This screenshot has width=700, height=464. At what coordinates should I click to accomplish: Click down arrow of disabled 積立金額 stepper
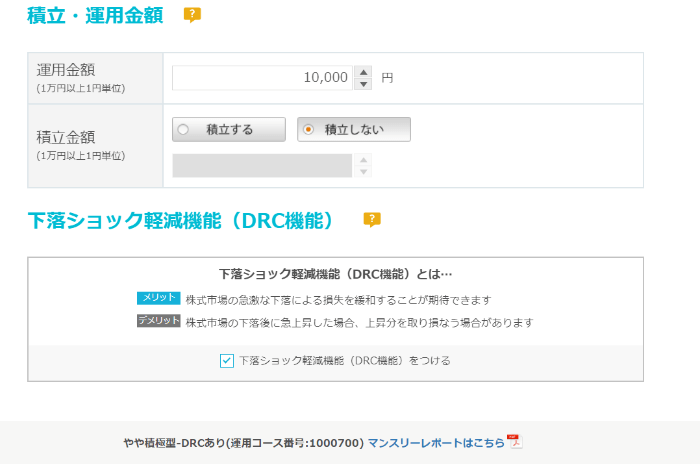(363, 171)
